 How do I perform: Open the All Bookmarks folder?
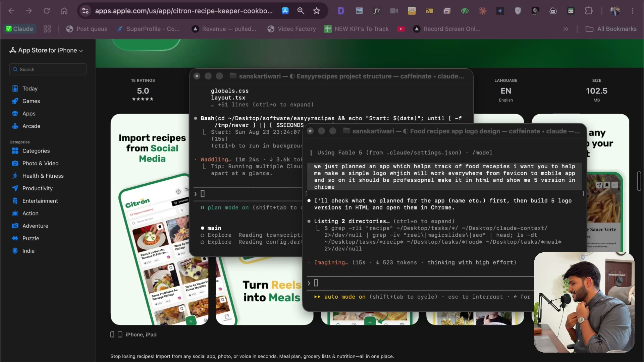611,29
